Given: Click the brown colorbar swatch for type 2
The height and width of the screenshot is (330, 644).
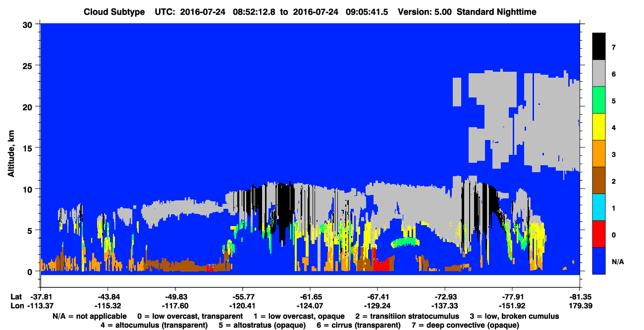Looking at the screenshot, I should point(599,181).
